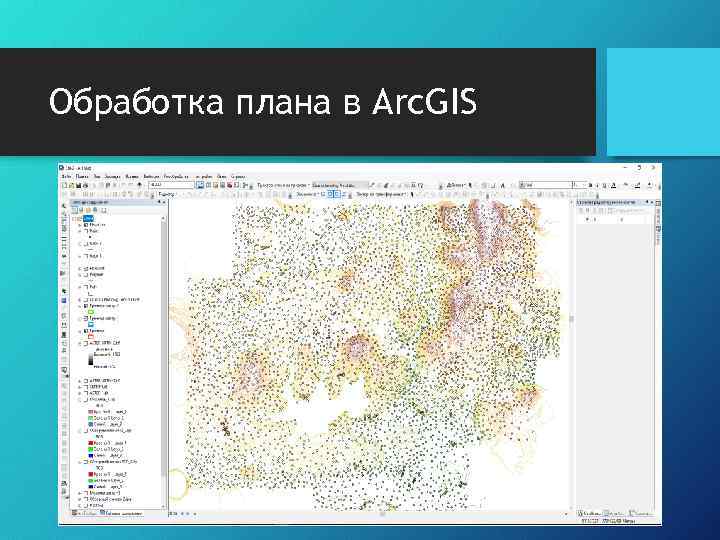Open the Drawing dropdown menu
The width and height of the screenshot is (720, 540).
[456, 185]
